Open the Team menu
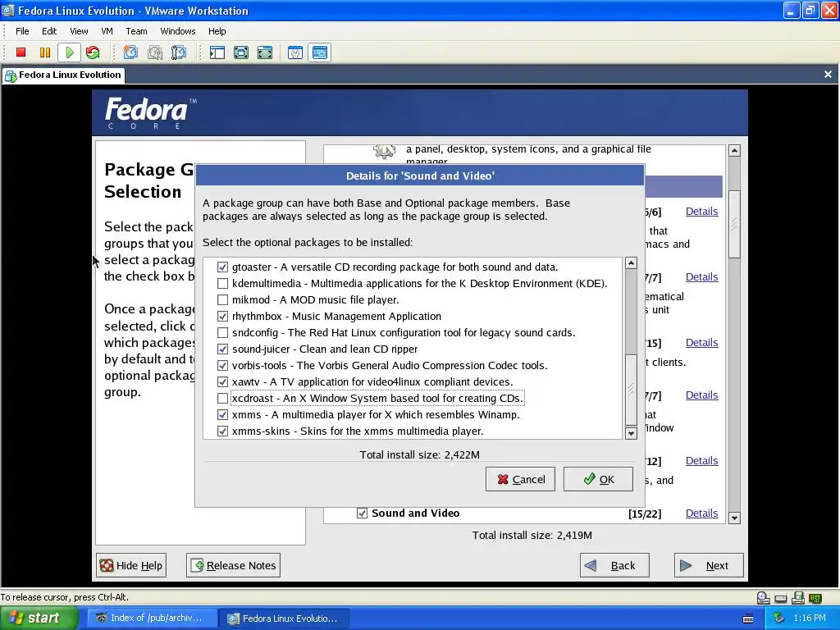The image size is (840, 630). 137,31
